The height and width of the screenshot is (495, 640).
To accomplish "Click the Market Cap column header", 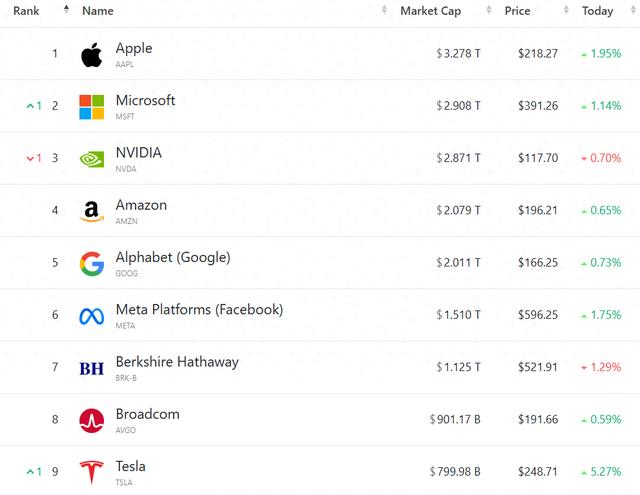I will [431, 11].
